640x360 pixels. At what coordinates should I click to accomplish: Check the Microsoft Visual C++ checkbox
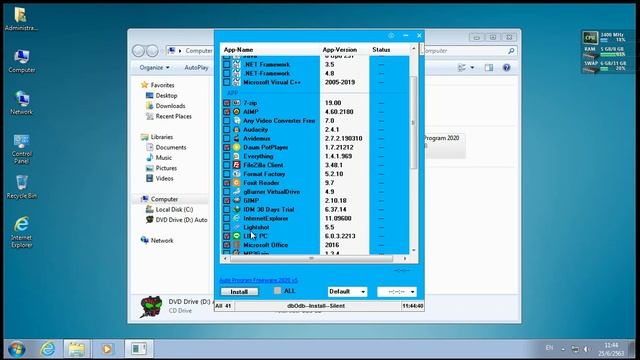point(227,82)
